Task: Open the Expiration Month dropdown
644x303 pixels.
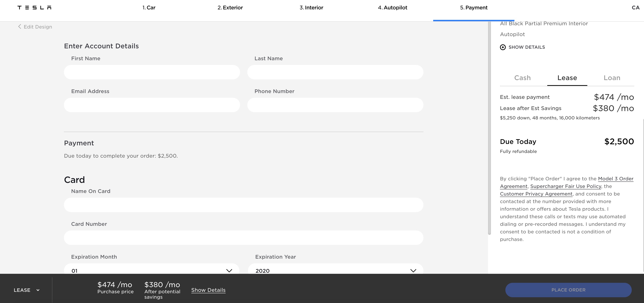Action: coord(151,270)
